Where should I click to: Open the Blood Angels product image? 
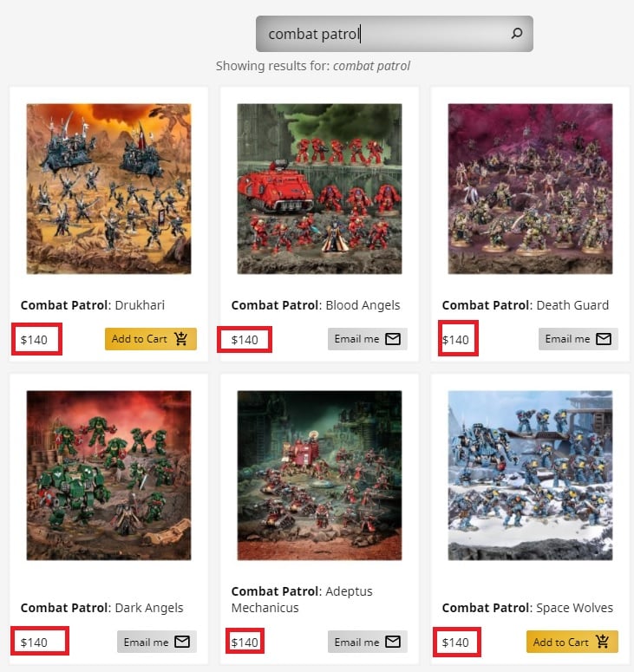(x=319, y=188)
